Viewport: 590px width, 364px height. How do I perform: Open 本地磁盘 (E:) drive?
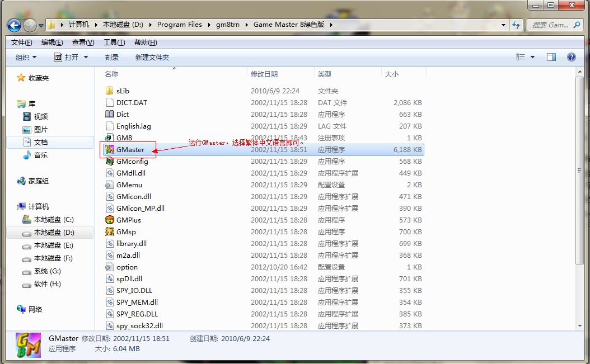[53, 245]
